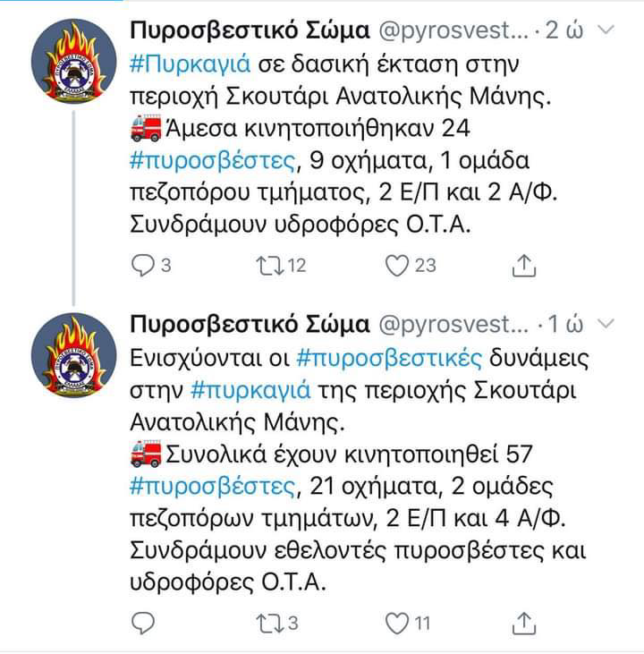View the second tweet's profile avatar
Viewport: 644px width, 654px height.
74,355
